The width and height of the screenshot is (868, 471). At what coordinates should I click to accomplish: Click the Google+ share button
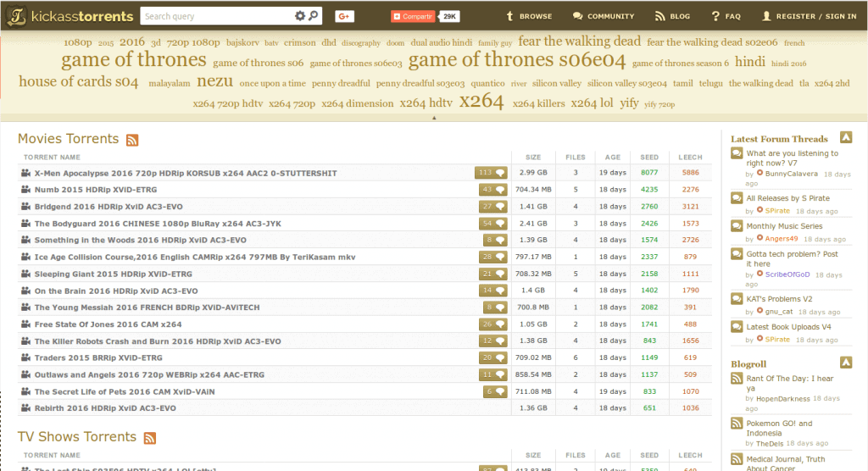[x=344, y=16]
